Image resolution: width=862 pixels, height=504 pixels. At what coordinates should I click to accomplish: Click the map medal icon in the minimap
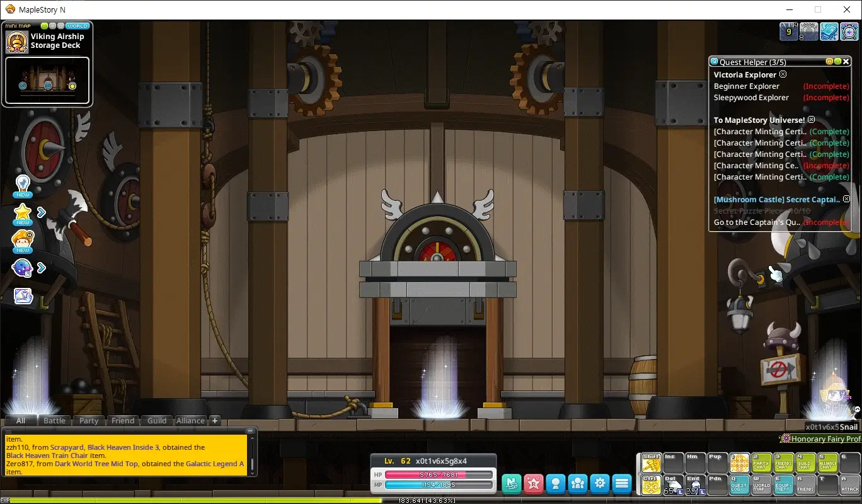(x=17, y=42)
